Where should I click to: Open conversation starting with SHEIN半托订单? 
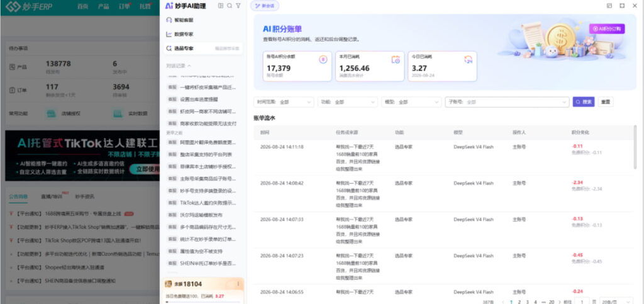(x=208, y=263)
